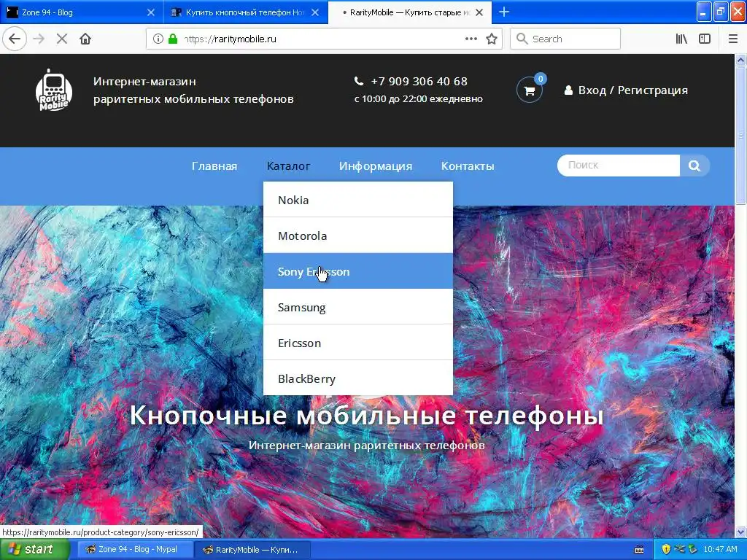Screen dimensions: 747x560
Task: Click the 10:47 AM taskbar clock
Action: pyautogui.click(x=720, y=550)
